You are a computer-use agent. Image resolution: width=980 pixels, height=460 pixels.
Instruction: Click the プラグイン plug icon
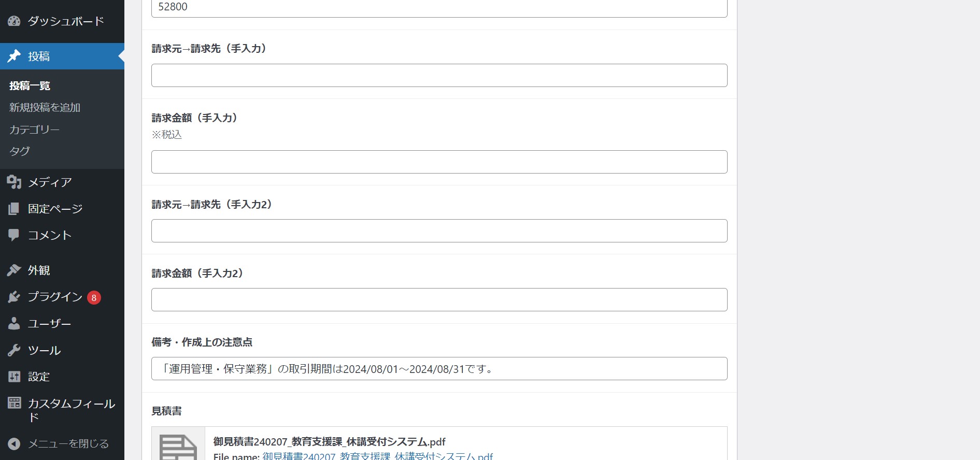click(14, 297)
